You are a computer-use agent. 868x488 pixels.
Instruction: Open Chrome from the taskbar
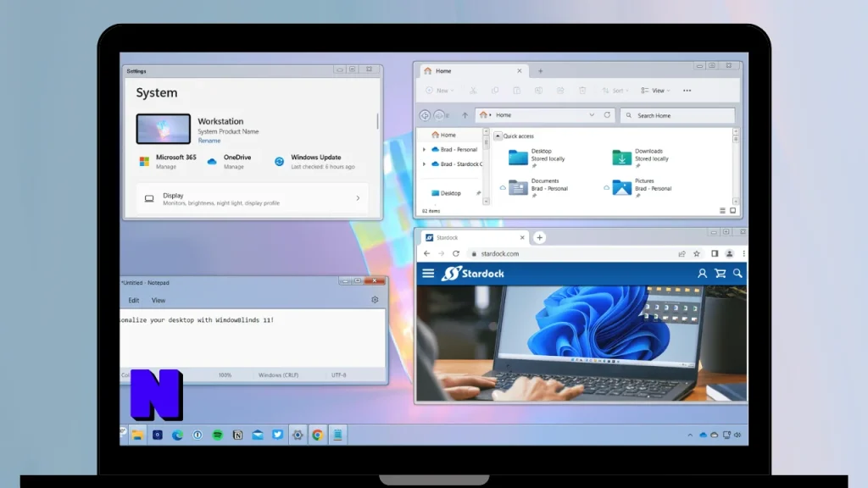[318, 435]
